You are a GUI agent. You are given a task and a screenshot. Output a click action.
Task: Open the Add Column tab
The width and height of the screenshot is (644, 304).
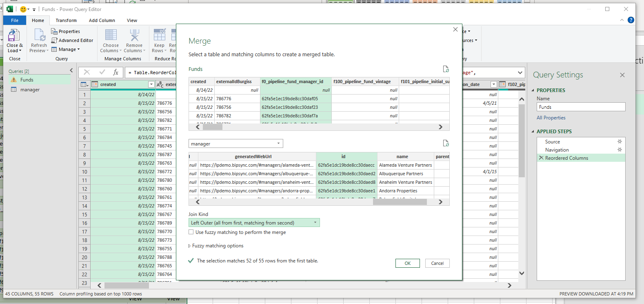coord(102,20)
